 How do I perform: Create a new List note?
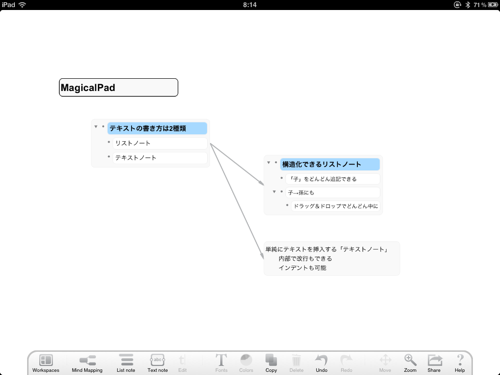pos(126,363)
